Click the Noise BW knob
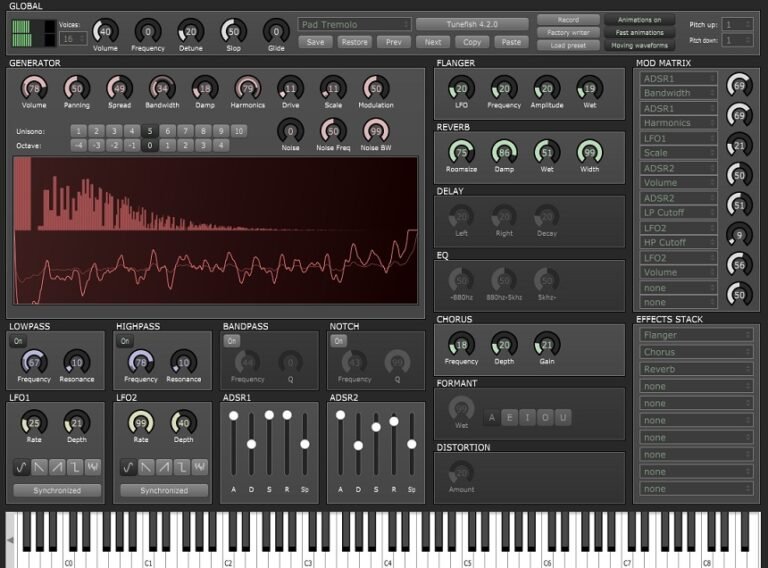Image resolution: width=768 pixels, height=568 pixels. pos(376,131)
